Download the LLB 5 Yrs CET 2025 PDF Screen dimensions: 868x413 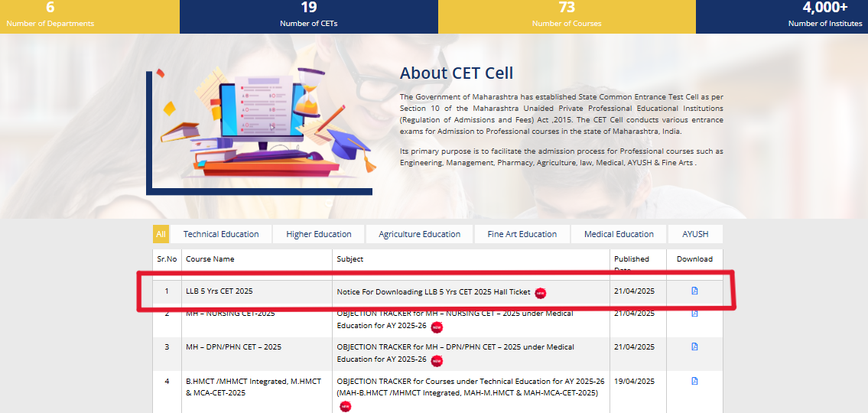tap(694, 291)
